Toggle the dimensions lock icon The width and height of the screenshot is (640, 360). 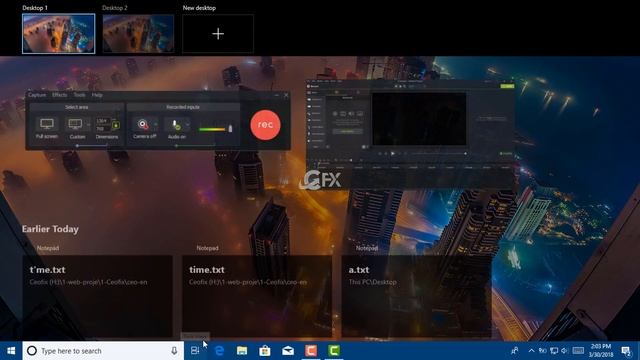click(x=116, y=125)
